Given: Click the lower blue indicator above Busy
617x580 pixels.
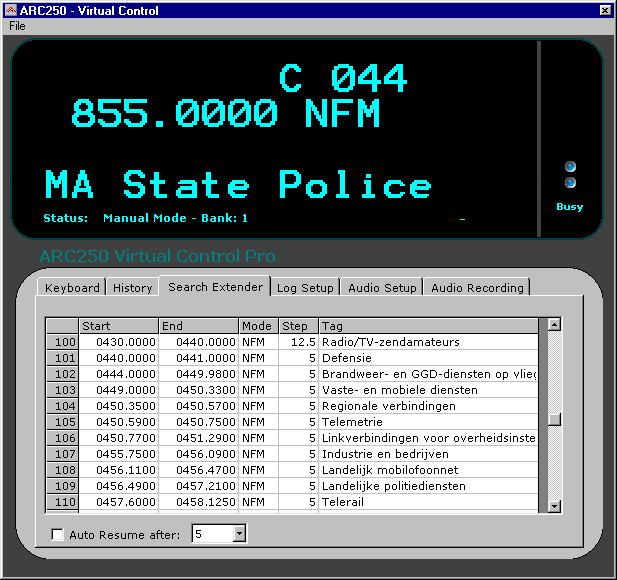Looking at the screenshot, I should point(570,183).
